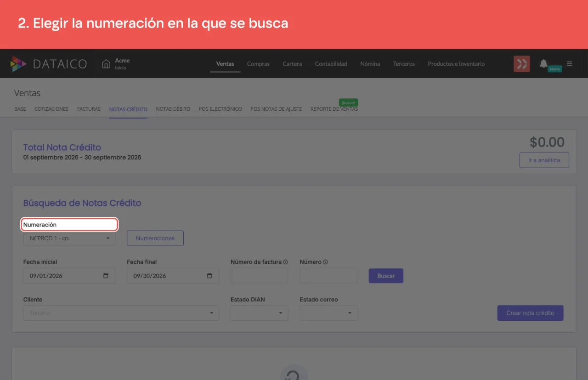This screenshot has width=588, height=380.
Task: Click the Ir a analítica button
Action: click(544, 160)
